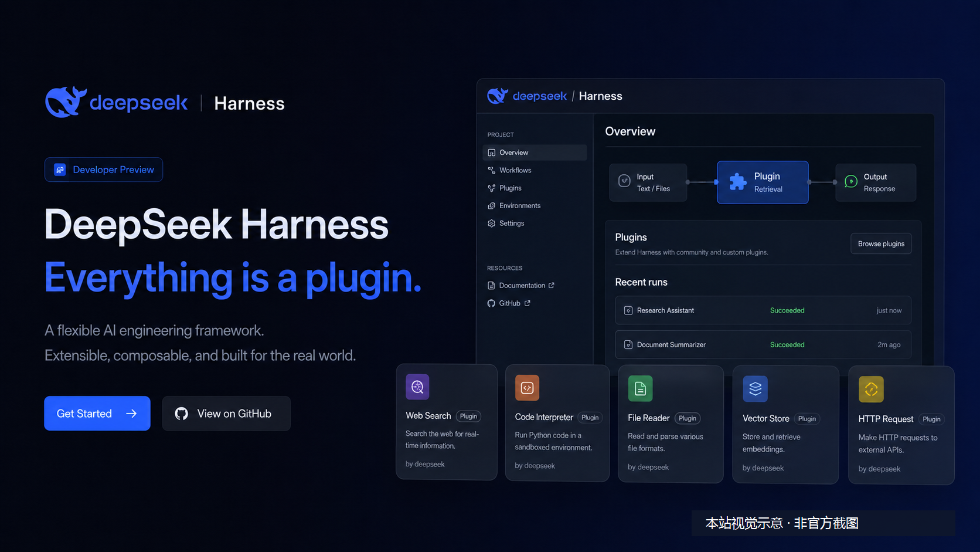Click 'by deepseek' on the Web Search card
980x552 pixels.
tap(425, 465)
